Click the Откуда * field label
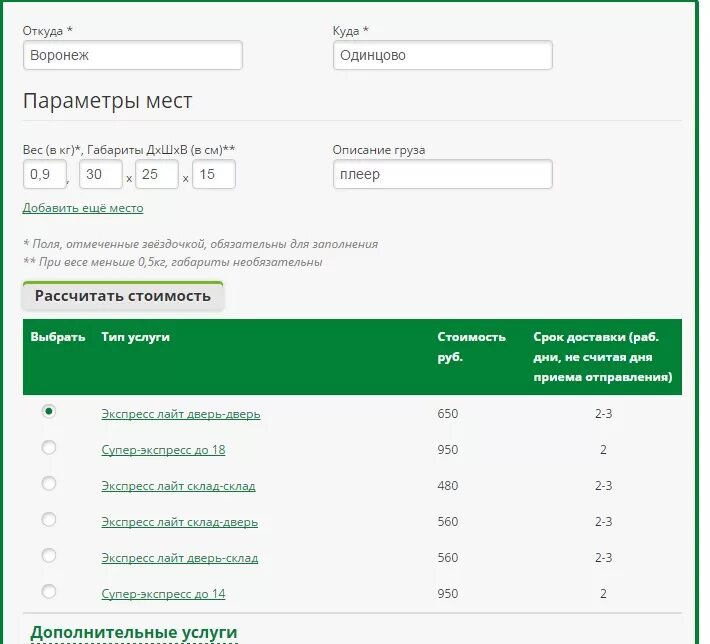Image resolution: width=710 pixels, height=644 pixels. 48,31
